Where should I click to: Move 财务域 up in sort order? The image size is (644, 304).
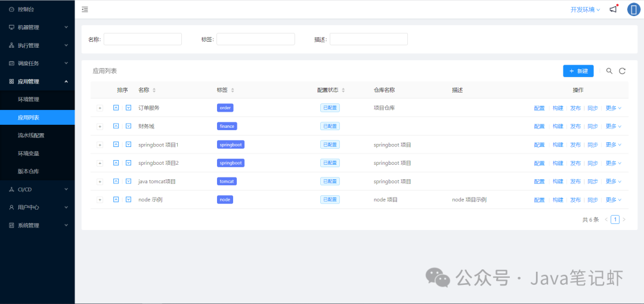pyautogui.click(x=116, y=126)
